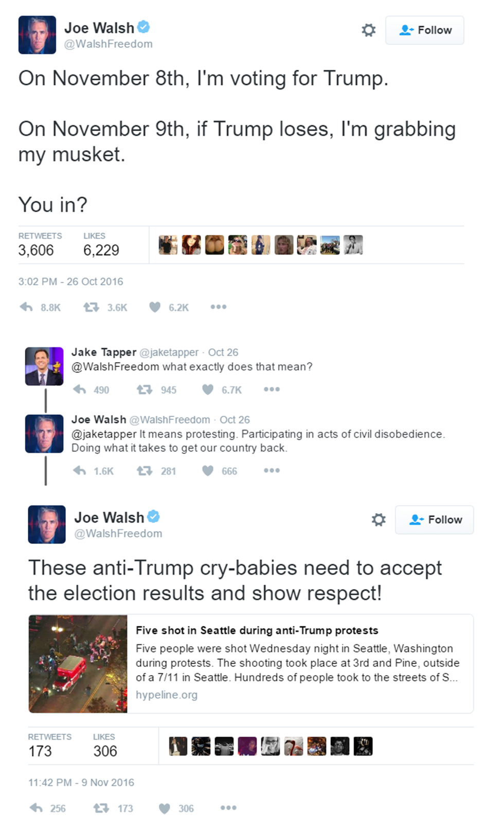Open gear settings menu on top tweet
The image size is (504, 827).
(369, 30)
